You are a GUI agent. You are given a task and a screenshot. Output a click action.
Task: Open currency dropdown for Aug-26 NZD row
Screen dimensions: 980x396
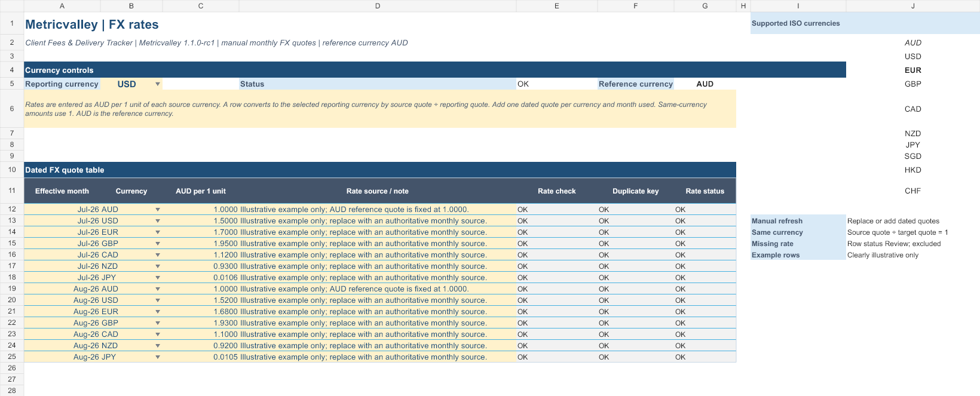[x=158, y=346]
